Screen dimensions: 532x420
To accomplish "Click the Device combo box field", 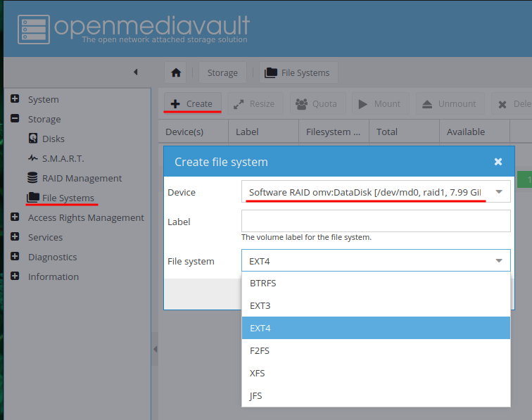I will 376,191.
